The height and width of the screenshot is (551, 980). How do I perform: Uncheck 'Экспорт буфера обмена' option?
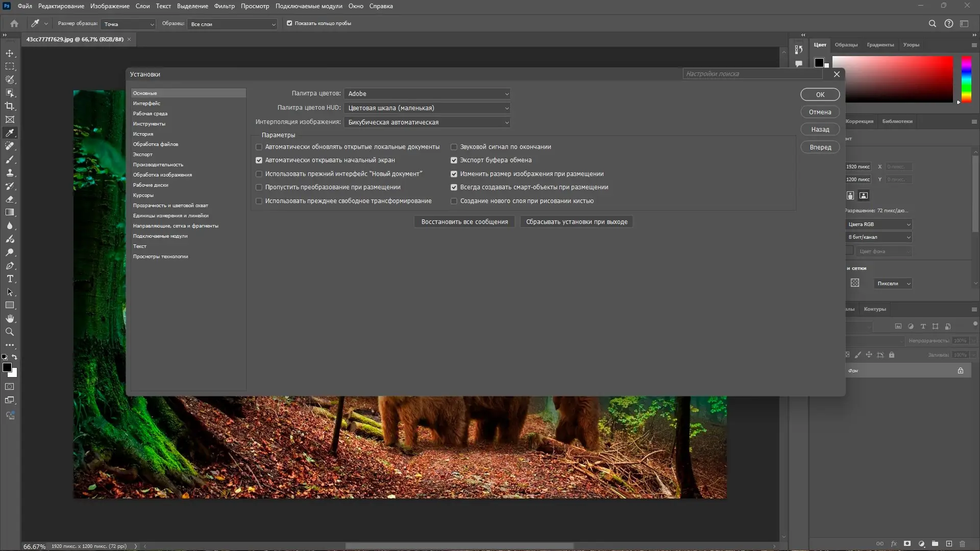[x=454, y=160]
